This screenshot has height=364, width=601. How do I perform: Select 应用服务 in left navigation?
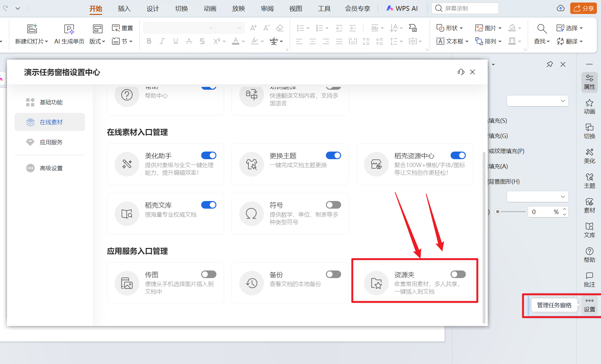click(51, 142)
